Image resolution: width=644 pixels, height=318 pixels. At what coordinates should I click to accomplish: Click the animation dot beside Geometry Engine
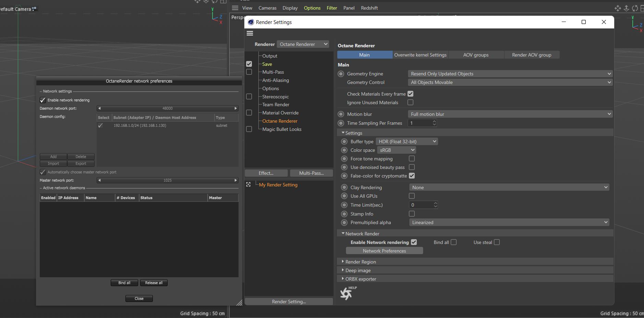(x=341, y=74)
